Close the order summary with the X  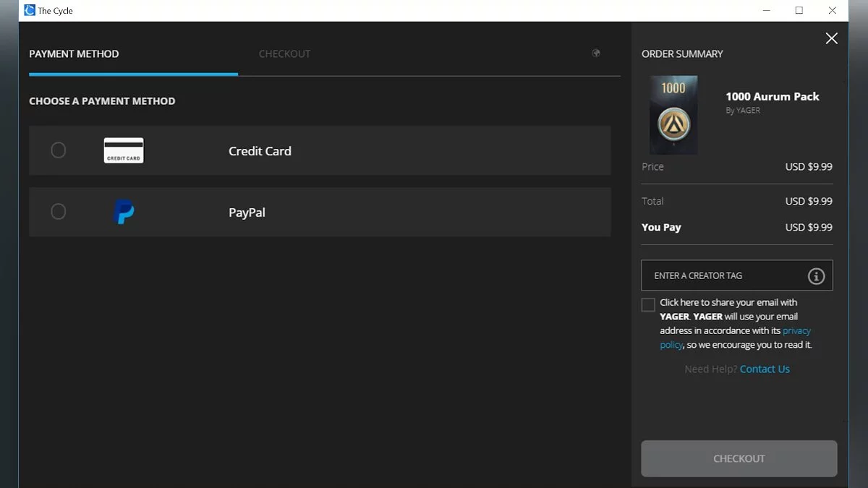[x=832, y=39]
